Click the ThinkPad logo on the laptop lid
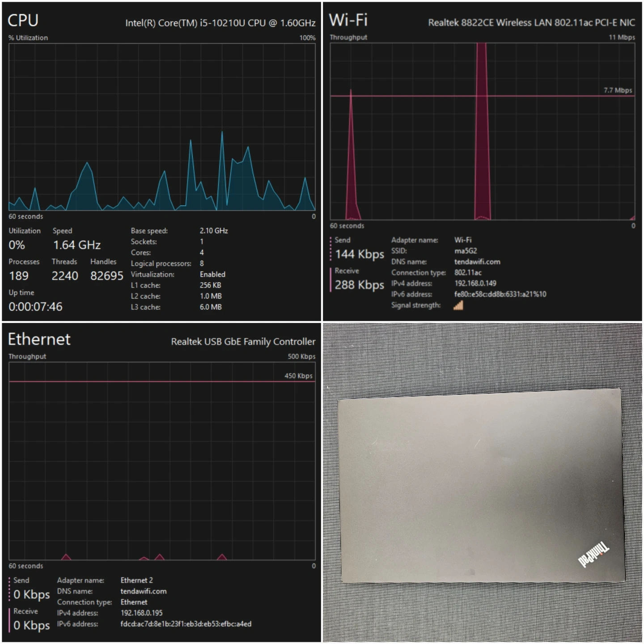 [593, 554]
